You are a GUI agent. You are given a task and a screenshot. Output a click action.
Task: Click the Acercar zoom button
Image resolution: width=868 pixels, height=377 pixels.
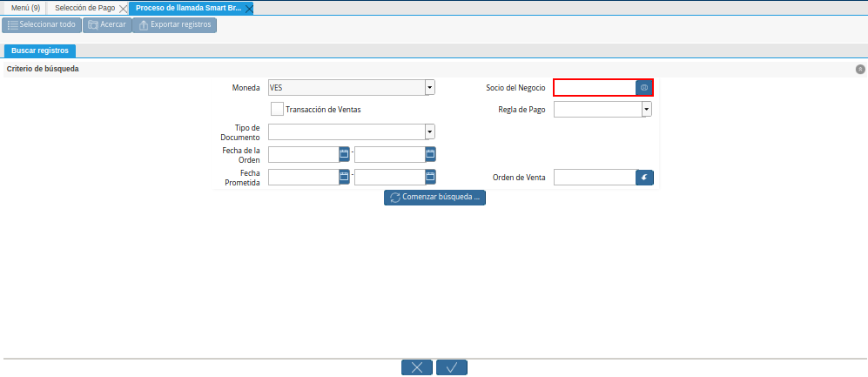[x=107, y=25]
